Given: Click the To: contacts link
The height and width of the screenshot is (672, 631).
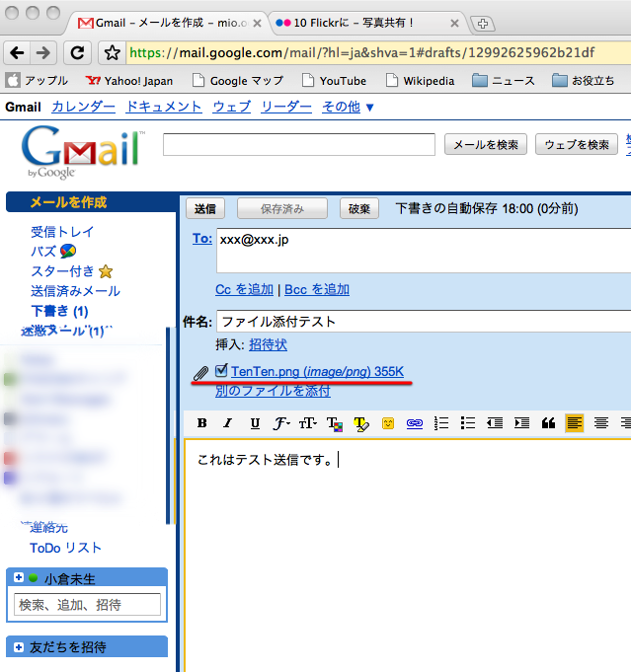Looking at the screenshot, I should pyautogui.click(x=202, y=238).
